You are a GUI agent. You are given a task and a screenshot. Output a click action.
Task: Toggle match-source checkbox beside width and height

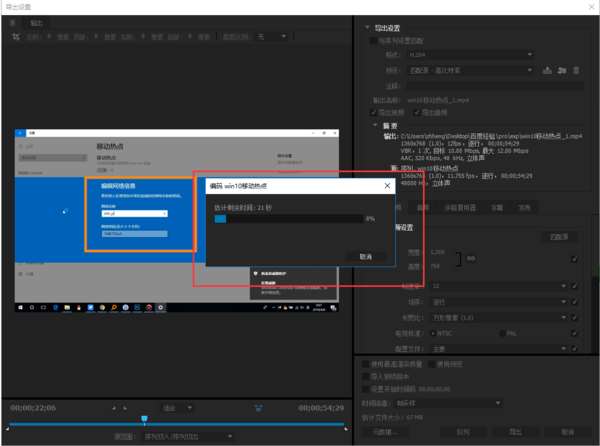pyautogui.click(x=574, y=259)
